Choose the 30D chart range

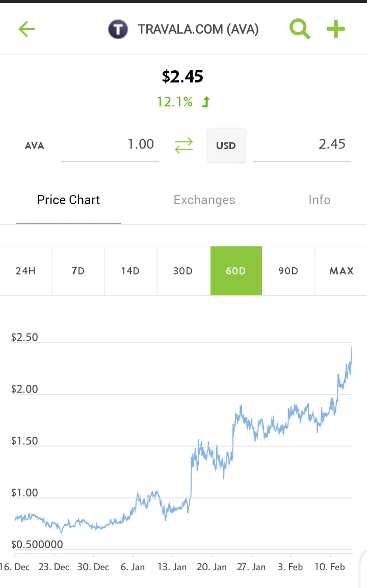click(x=183, y=271)
